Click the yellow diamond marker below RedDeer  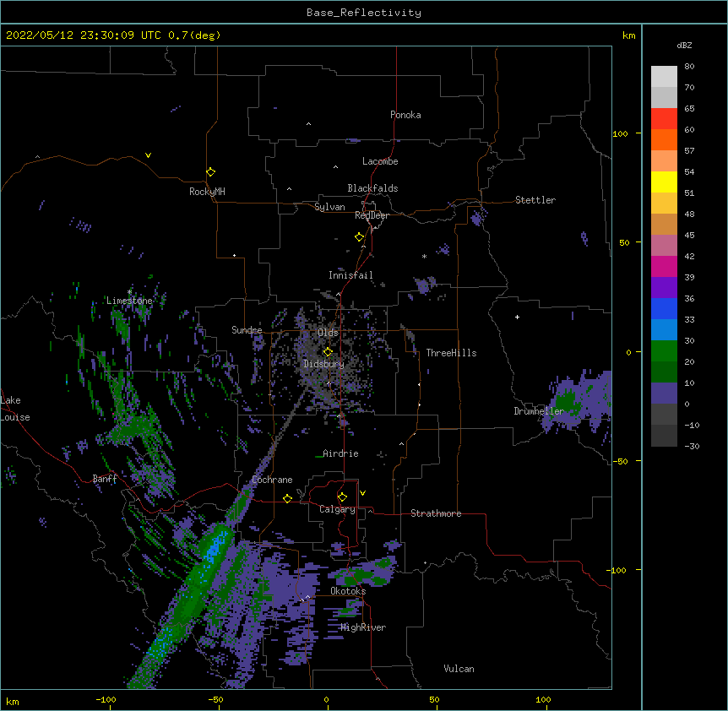pyautogui.click(x=359, y=237)
